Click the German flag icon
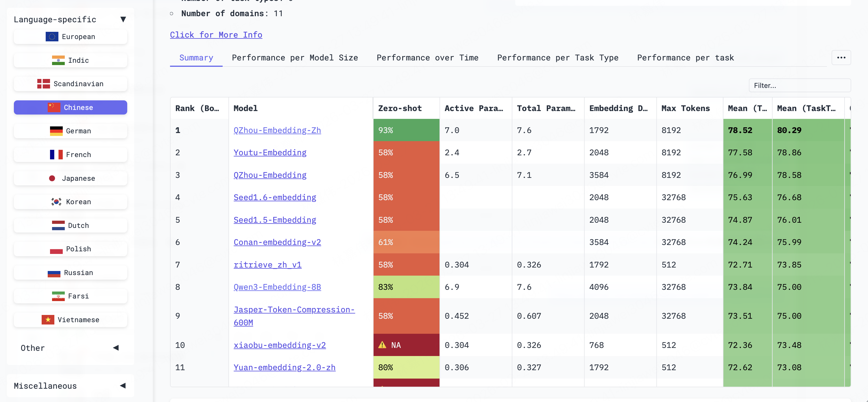Image resolution: width=868 pixels, height=402 pixels. (x=56, y=131)
